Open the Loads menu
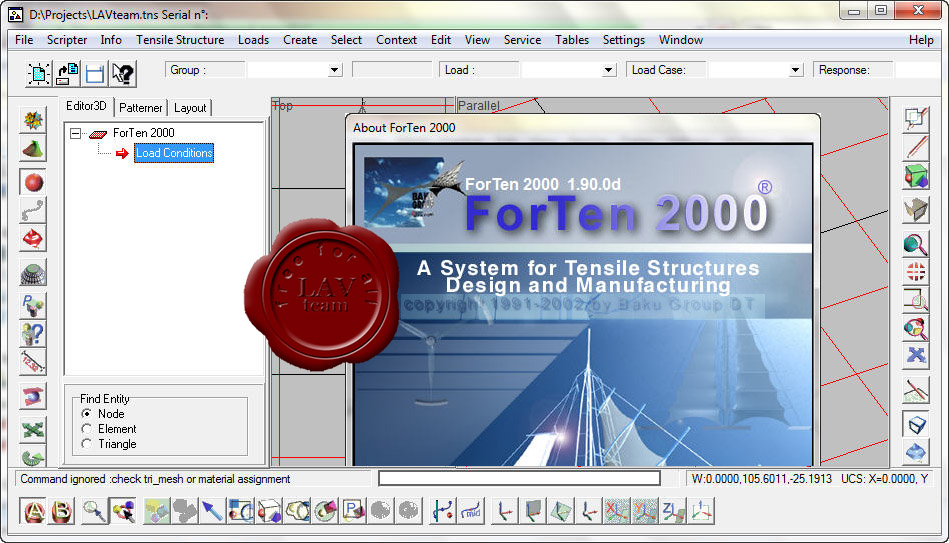Screen dimensions: 949x543 point(253,40)
